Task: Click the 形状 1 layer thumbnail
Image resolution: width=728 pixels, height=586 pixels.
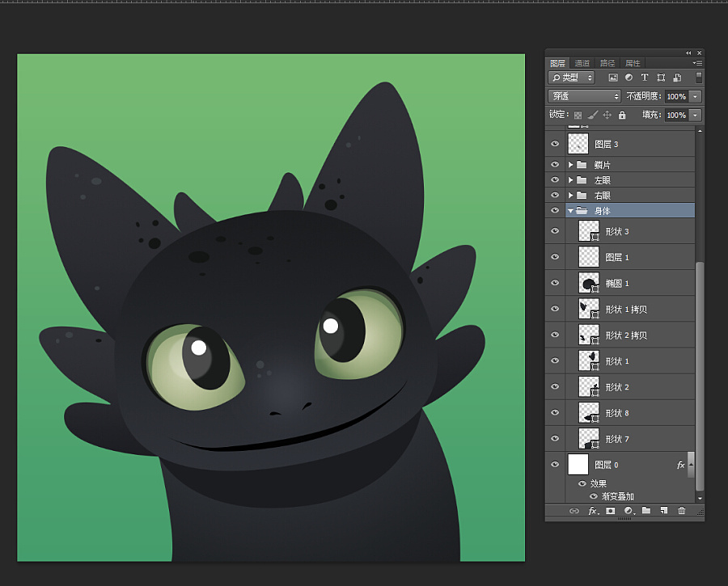Action: click(589, 360)
